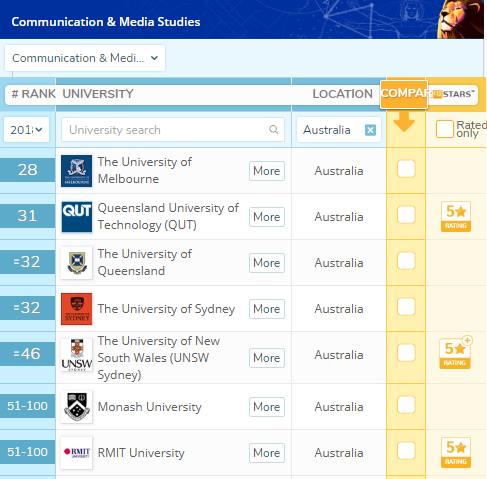The image size is (487, 479).
Task: Click QUT's 5 star rating badge
Action: (x=455, y=216)
